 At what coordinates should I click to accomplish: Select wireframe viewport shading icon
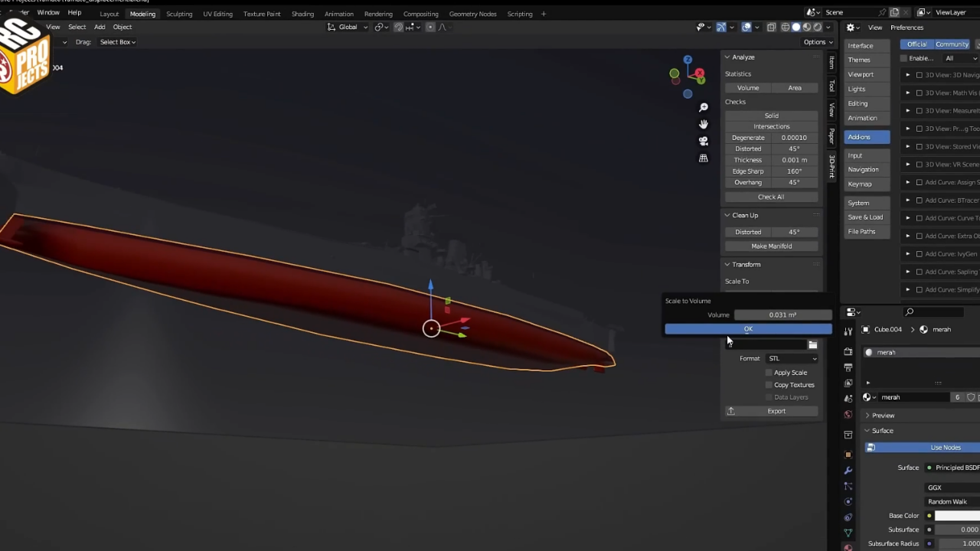785,27
